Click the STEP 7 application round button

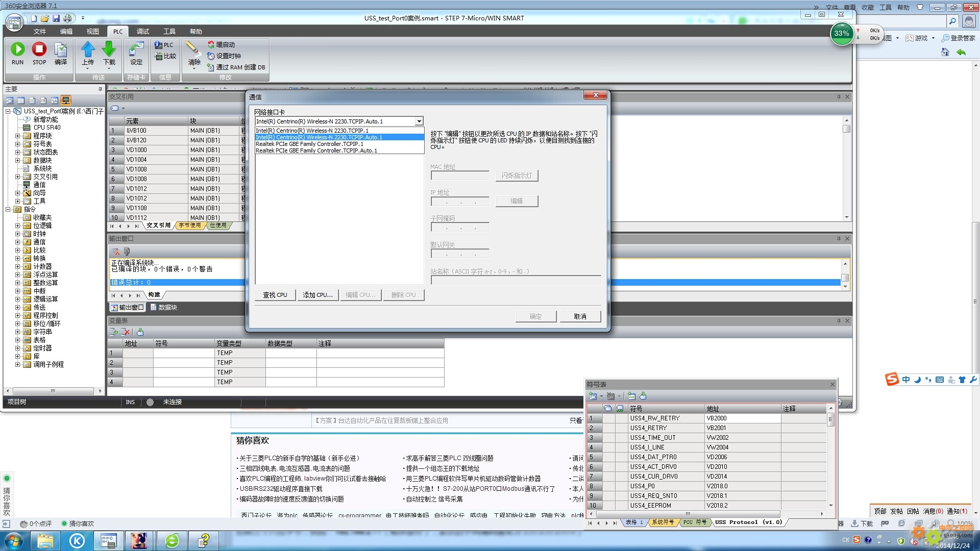click(x=14, y=22)
